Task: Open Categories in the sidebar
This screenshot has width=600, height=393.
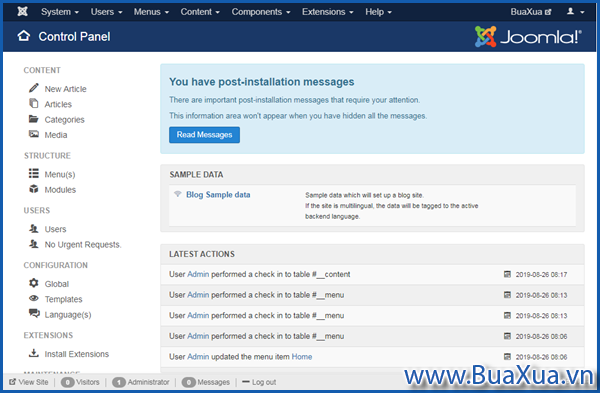Action: (65, 120)
